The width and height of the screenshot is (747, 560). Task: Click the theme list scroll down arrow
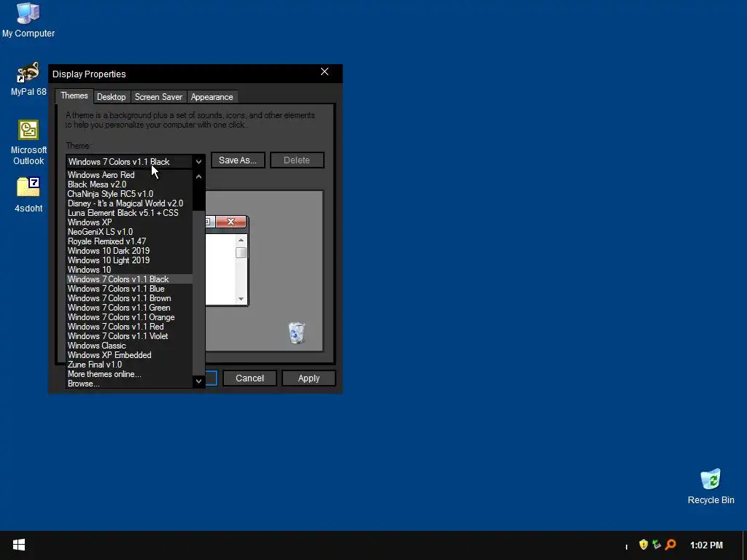click(x=198, y=381)
